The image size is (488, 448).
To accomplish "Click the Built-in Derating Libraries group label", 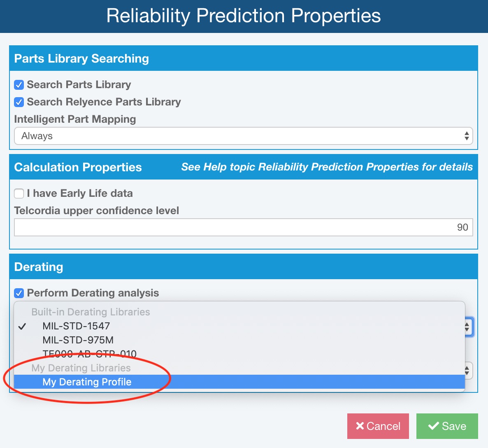I will pyautogui.click(x=91, y=312).
